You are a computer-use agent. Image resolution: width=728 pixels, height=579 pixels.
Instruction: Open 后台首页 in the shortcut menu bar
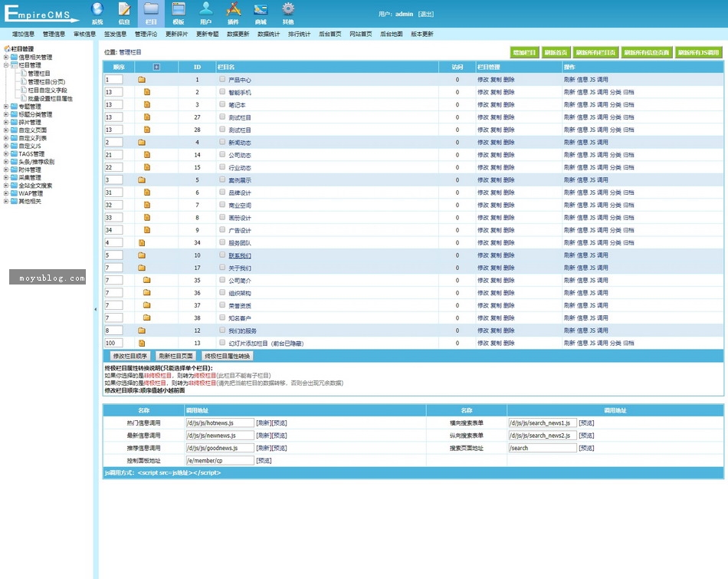pyautogui.click(x=330, y=34)
